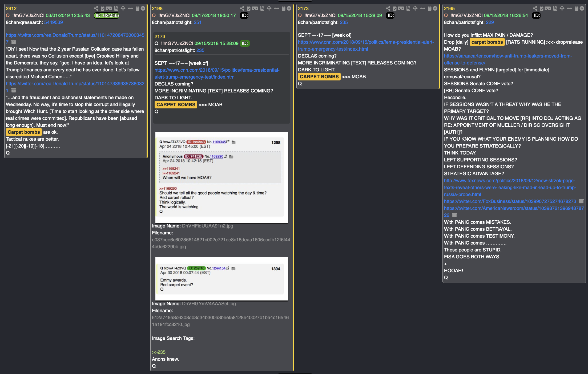This screenshot has width=588, height=374.
Task: Click the image file icon on post 2165
Action: coord(555,9)
